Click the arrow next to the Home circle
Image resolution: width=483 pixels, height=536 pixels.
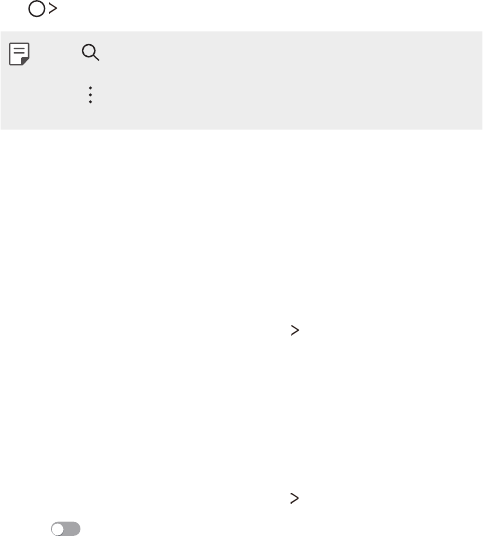[x=53, y=9]
